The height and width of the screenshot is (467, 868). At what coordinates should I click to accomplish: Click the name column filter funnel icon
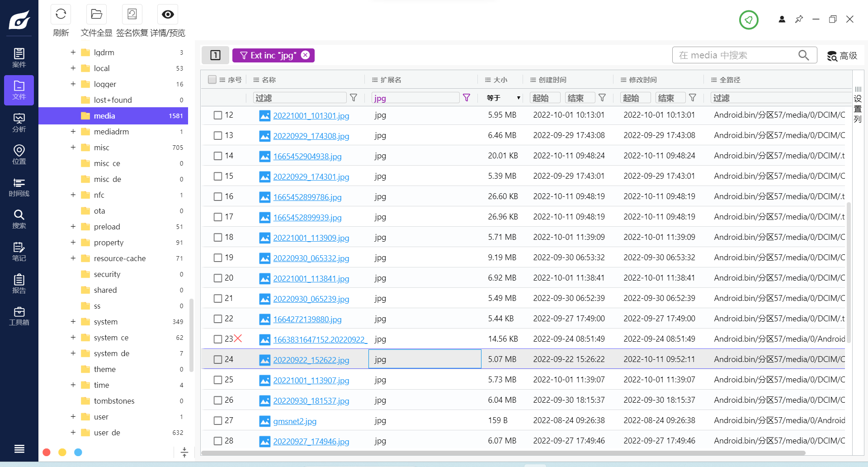coord(354,98)
